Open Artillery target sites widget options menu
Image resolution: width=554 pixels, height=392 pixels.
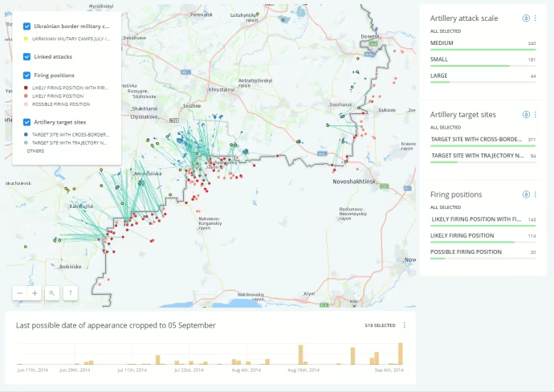536,115
